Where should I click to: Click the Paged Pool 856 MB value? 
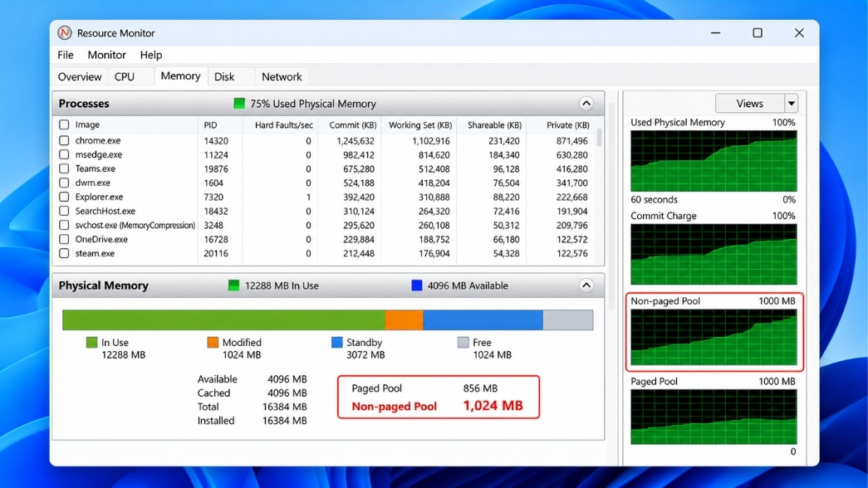click(480, 388)
